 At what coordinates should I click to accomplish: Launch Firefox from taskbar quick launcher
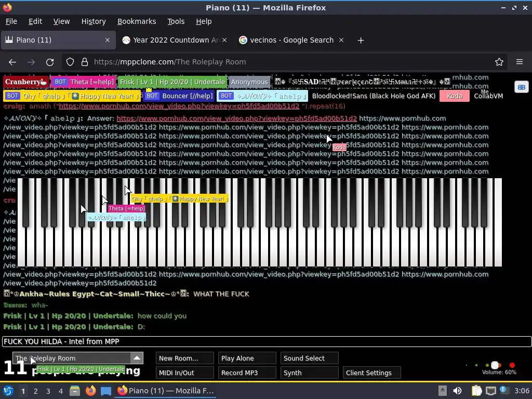(x=90, y=391)
